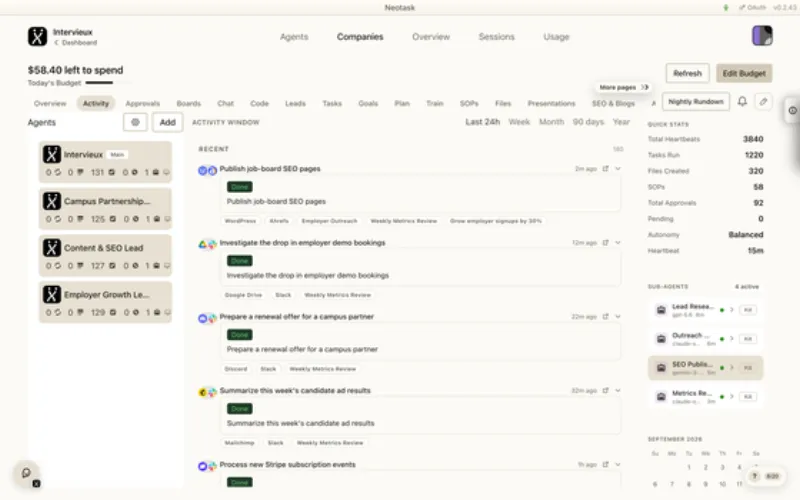Image resolution: width=800 pixels, height=500 pixels.
Task: Select the Month activity window
Action: tap(552, 122)
